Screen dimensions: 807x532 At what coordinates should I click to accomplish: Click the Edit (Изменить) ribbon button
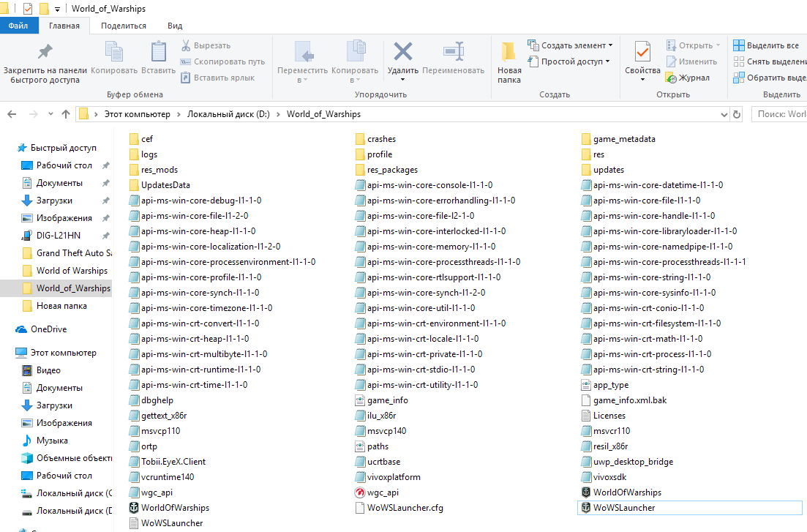click(x=691, y=61)
